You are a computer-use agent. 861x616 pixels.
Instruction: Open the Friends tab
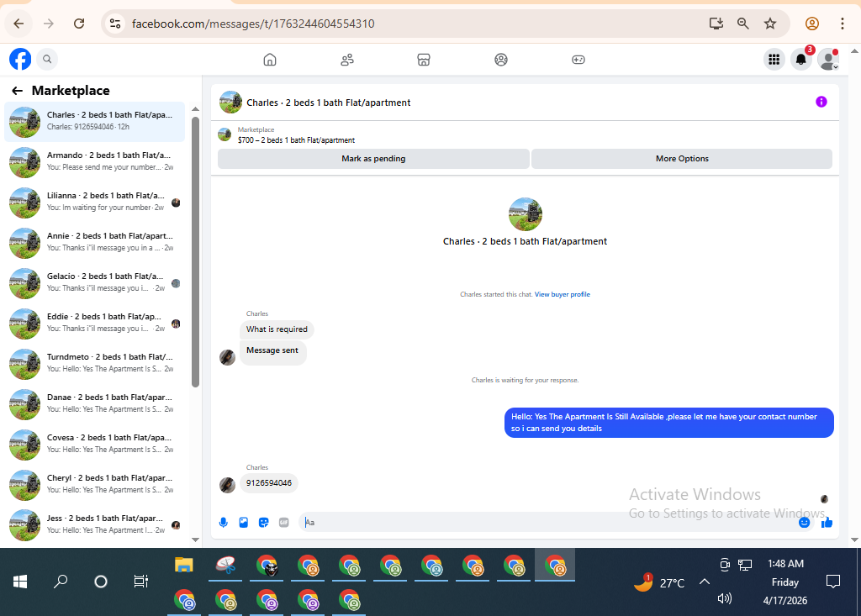click(x=347, y=60)
